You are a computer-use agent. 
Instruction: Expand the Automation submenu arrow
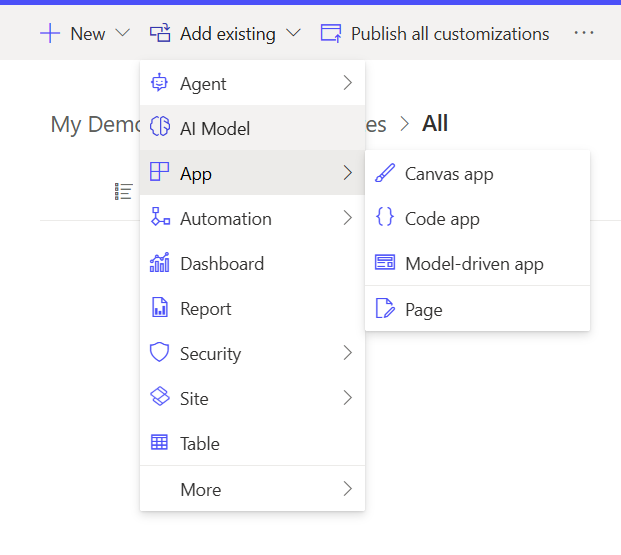pos(347,217)
